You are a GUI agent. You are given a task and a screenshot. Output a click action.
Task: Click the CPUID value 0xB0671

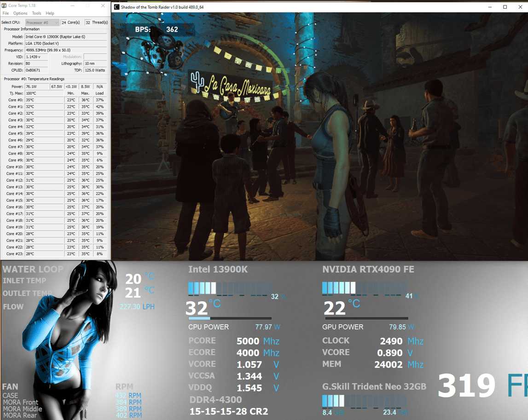point(36,70)
